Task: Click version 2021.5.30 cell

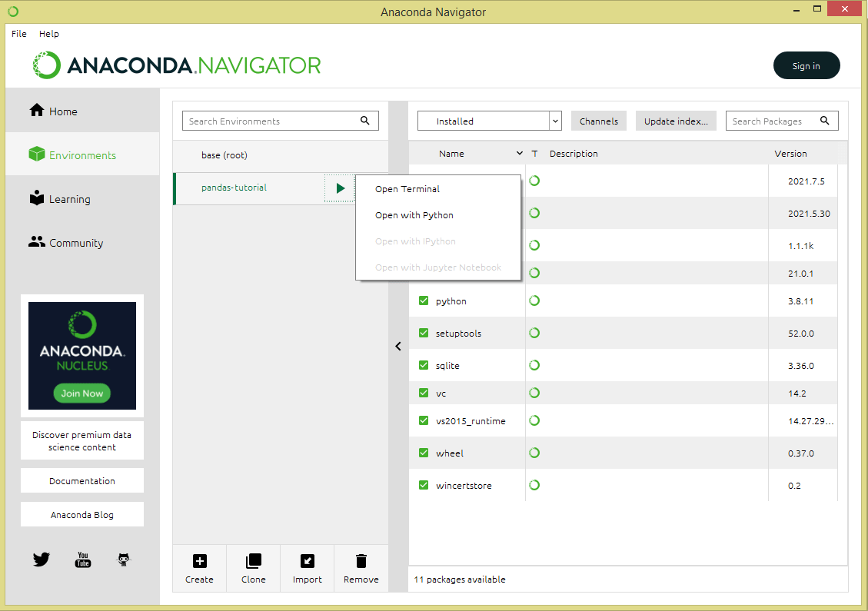Action: 809,214
